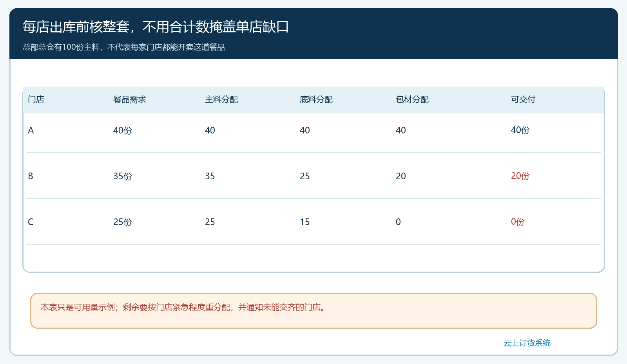Viewport: 627px width, 364px height.
Task: Click store C 包材分配 value 0
Action: click(398, 222)
